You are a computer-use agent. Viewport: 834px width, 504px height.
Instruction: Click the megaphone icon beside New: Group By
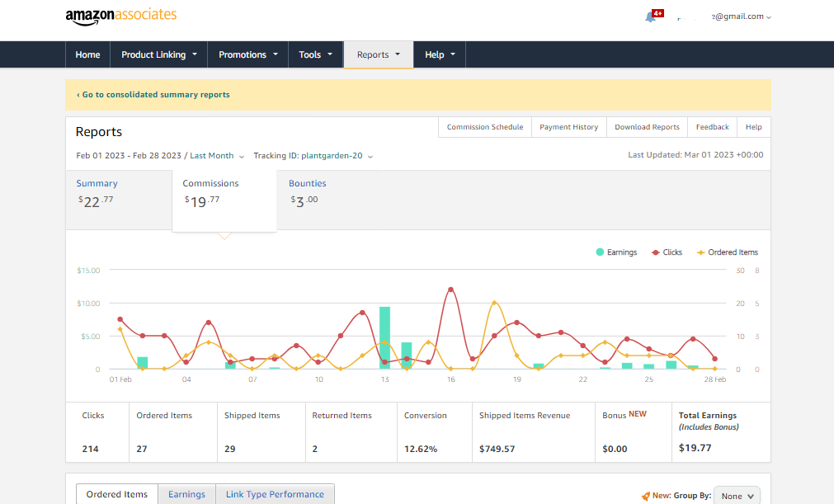[645, 496]
